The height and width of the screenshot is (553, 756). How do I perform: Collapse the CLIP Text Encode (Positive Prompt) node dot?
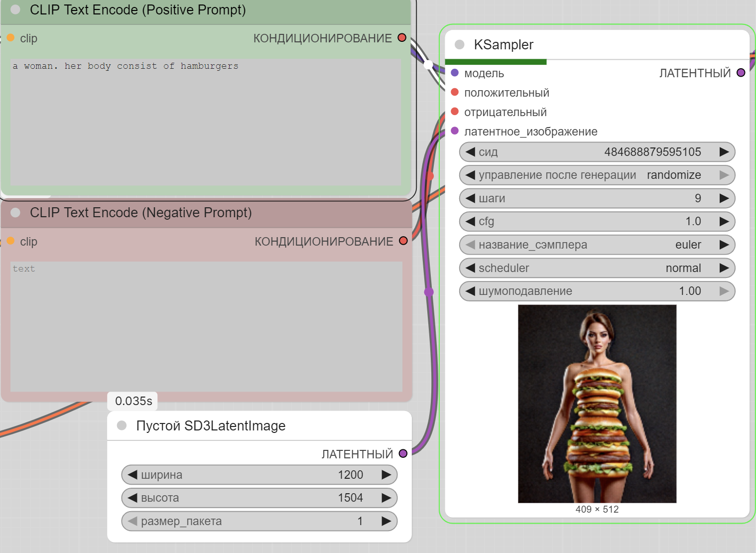click(x=15, y=9)
